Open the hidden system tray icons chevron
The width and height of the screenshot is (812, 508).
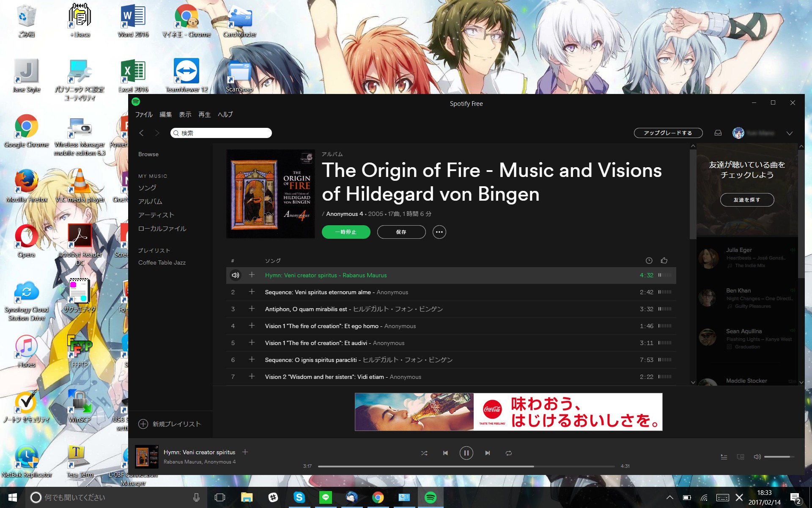[669, 497]
